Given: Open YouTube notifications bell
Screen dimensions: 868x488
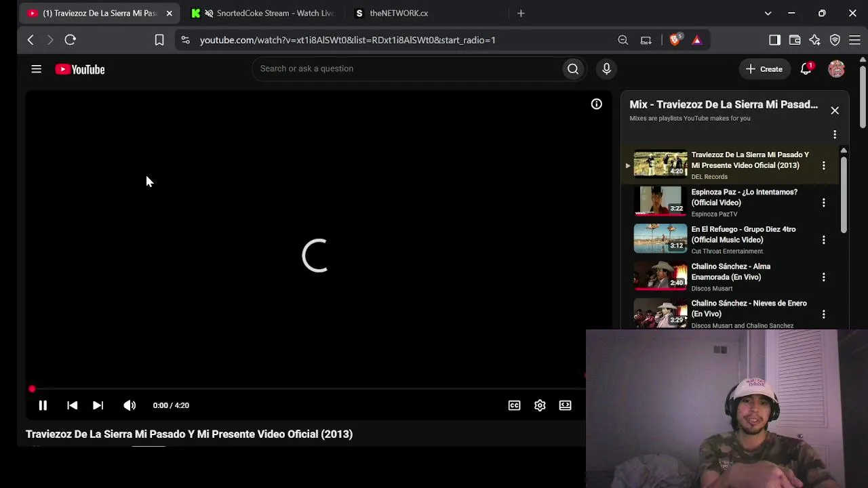Looking at the screenshot, I should 806,69.
